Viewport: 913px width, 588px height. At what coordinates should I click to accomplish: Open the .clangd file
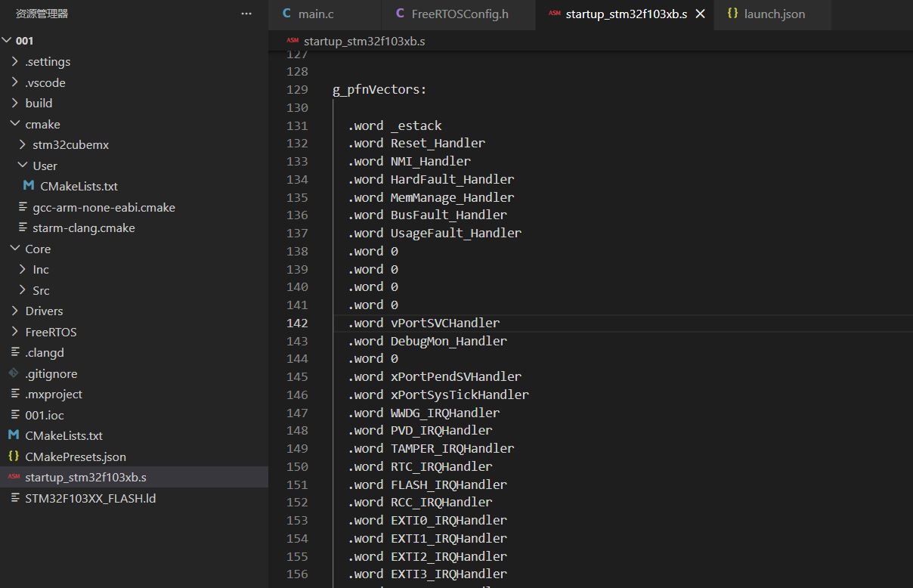(45, 352)
